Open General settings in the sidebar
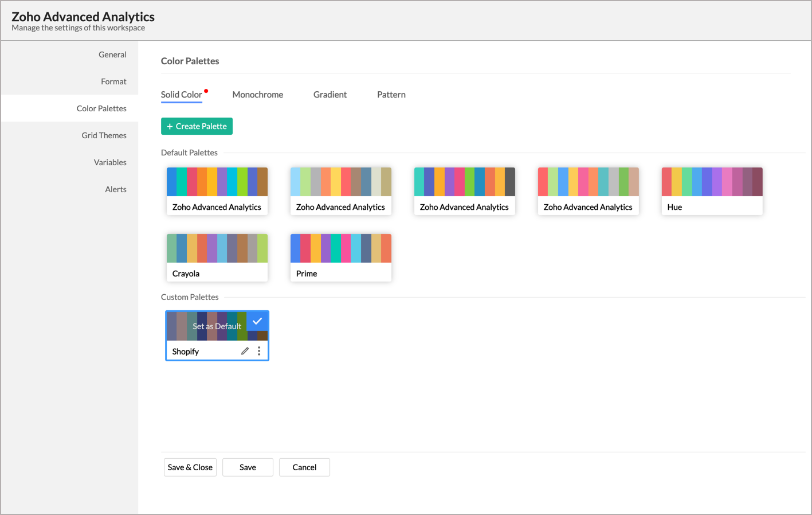 click(112, 54)
